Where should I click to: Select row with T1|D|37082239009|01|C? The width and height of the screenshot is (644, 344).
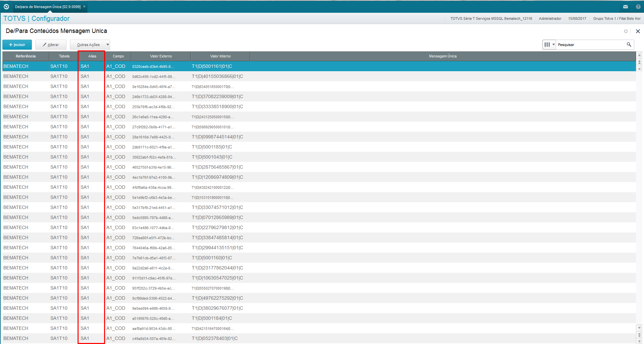(x=319, y=96)
